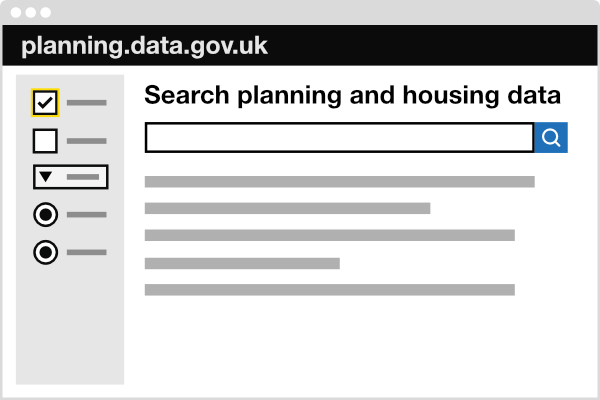Open the sidebar dropdown select box

pos(70,177)
